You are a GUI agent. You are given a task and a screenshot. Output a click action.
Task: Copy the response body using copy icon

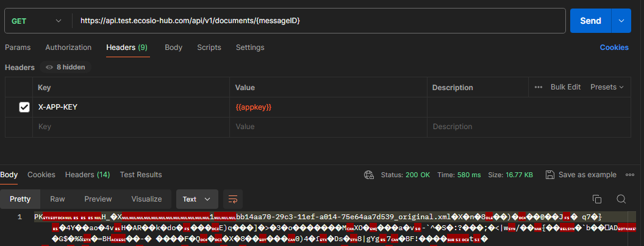pyautogui.click(x=597, y=199)
